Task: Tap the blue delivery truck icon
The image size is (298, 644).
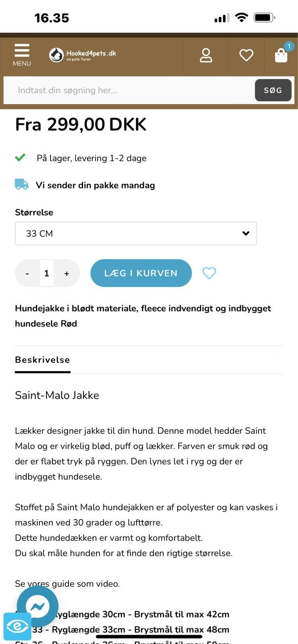Action: [x=22, y=185]
